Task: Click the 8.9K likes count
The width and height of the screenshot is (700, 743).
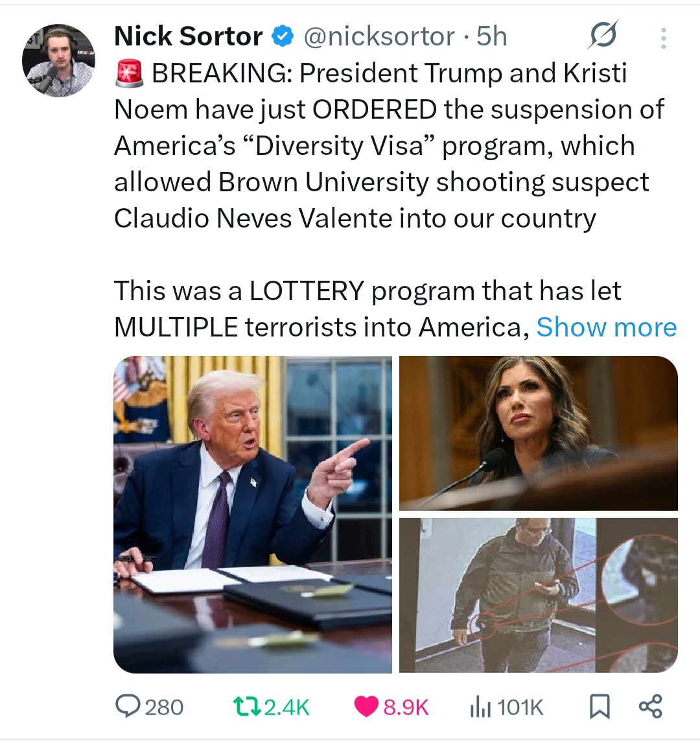Action: pos(406,707)
